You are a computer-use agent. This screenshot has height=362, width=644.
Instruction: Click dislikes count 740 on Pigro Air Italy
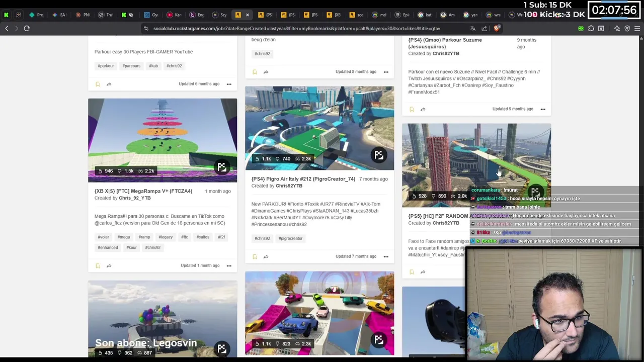(283, 159)
